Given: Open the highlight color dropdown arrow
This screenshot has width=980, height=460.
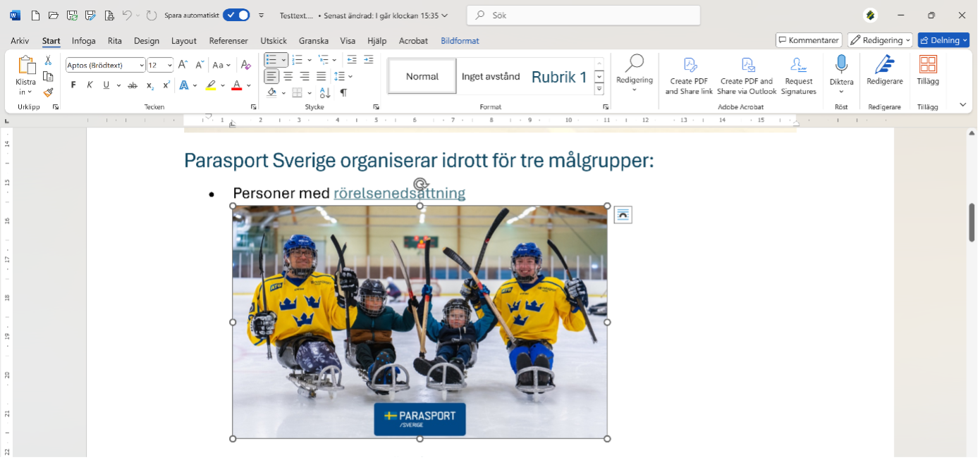Looking at the screenshot, I should pos(222,85).
